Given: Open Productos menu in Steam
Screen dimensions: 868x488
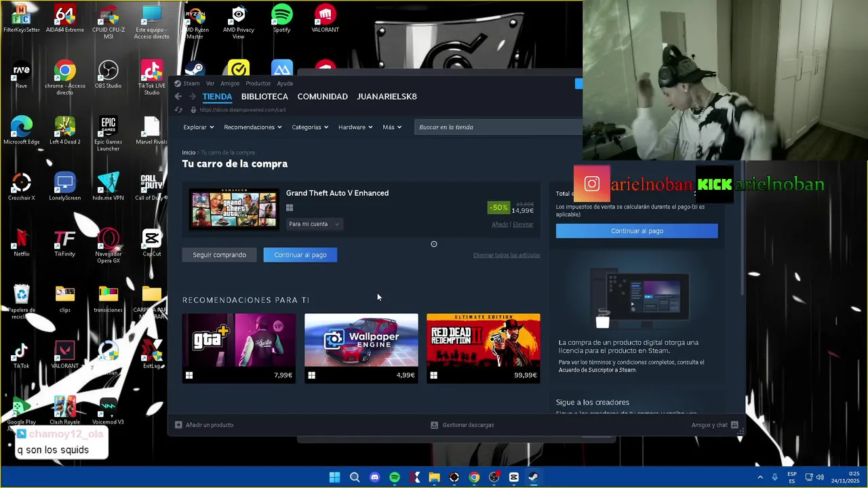Looking at the screenshot, I should (258, 83).
